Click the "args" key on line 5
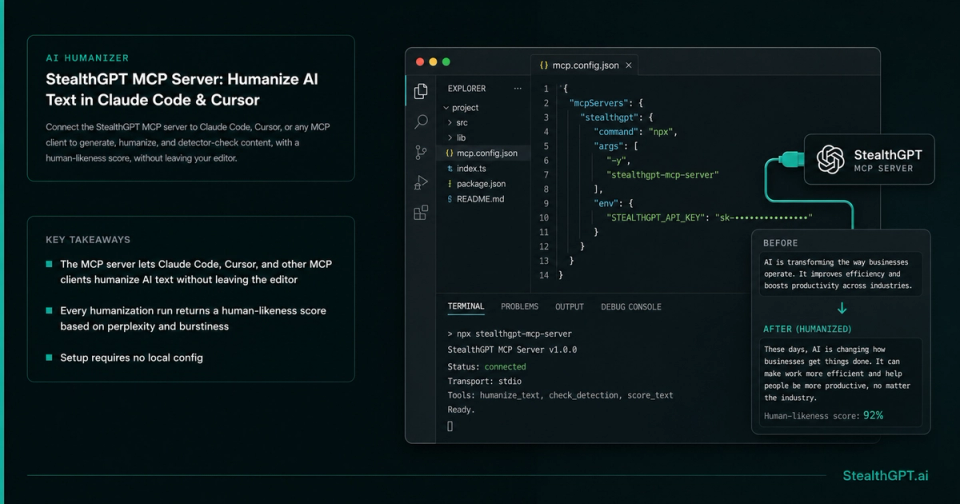The height and width of the screenshot is (504, 960). click(607, 146)
